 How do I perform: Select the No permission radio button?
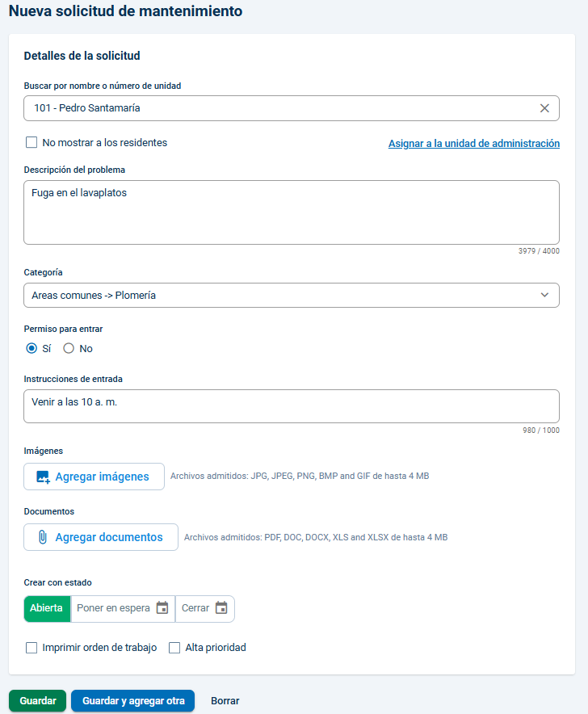[69, 348]
